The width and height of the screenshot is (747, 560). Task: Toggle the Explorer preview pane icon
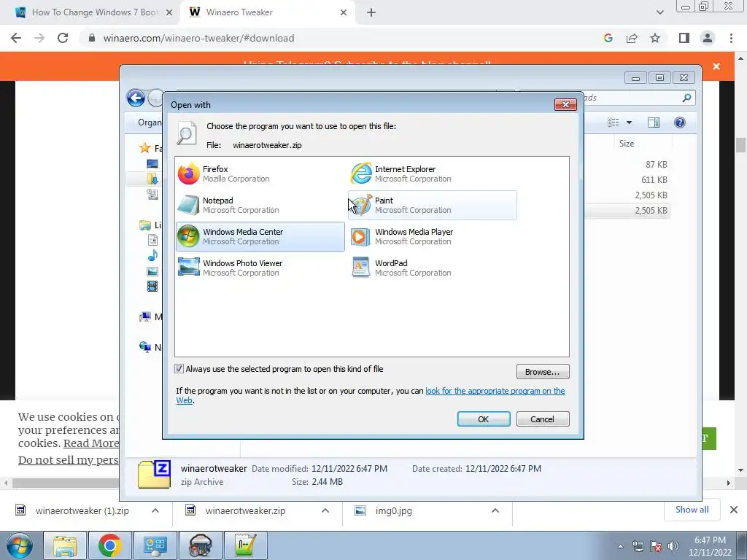click(654, 122)
